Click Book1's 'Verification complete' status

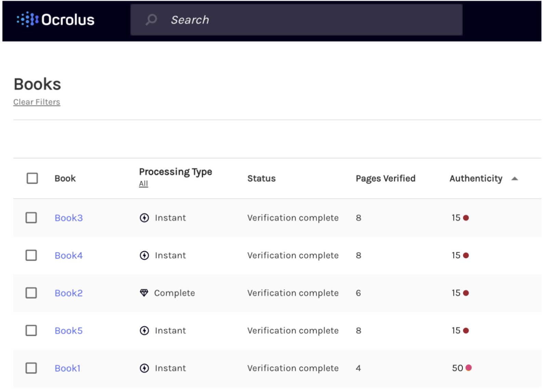pyautogui.click(x=293, y=368)
